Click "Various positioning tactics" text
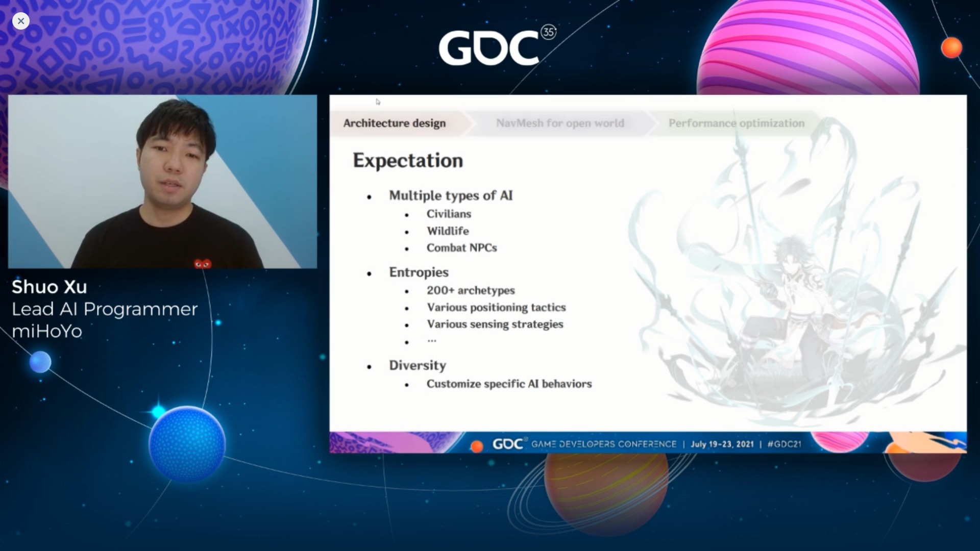 point(497,307)
